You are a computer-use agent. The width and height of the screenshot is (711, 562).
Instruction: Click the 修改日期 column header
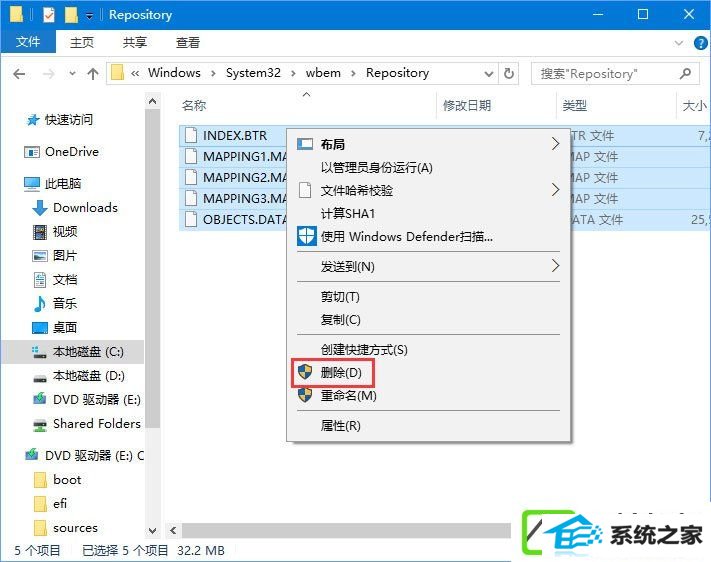pos(467,106)
